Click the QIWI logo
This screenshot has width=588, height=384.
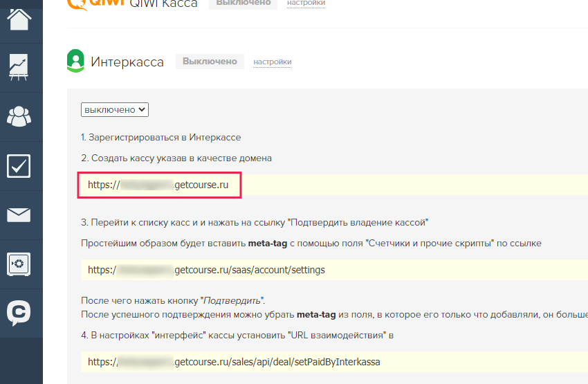pos(95,5)
